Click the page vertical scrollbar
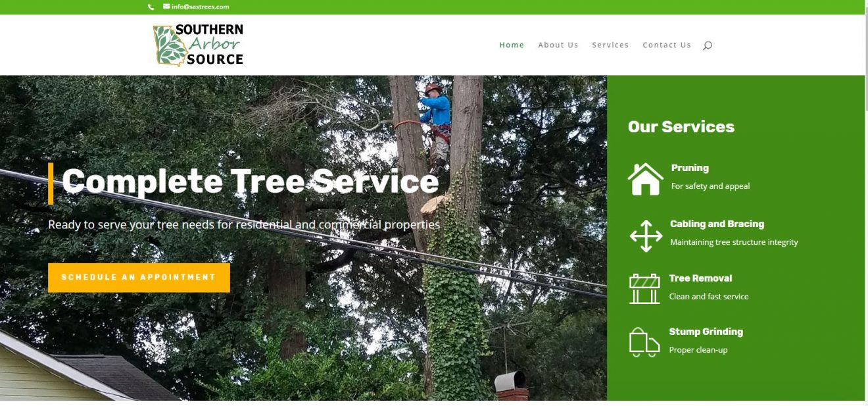Screen dimensions: 868x406 click(x=866, y=203)
